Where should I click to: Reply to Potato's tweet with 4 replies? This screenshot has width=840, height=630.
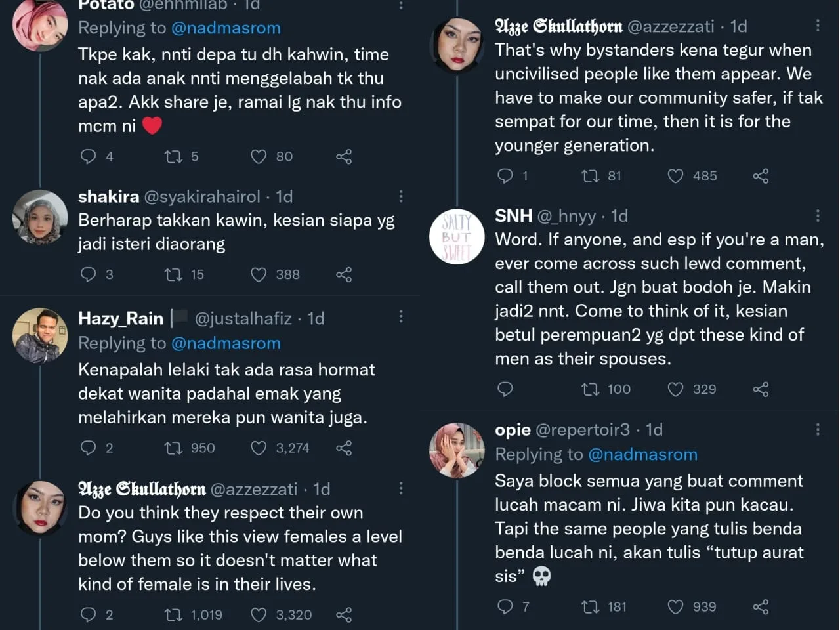[88, 156]
